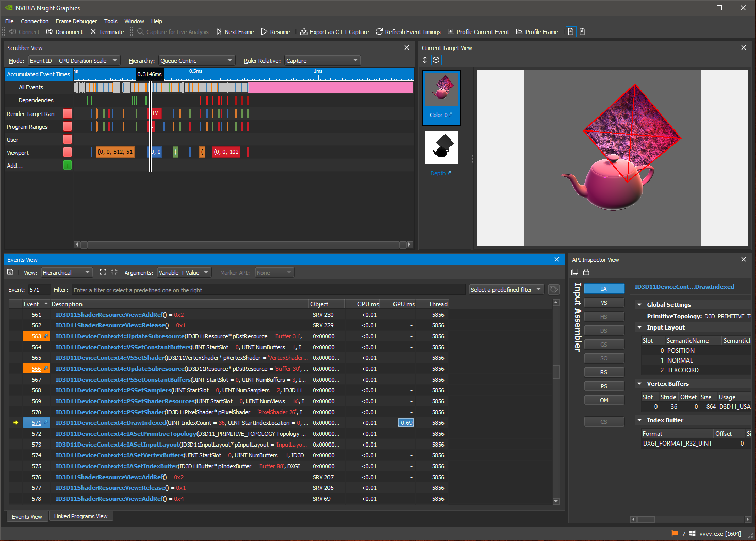The height and width of the screenshot is (541, 756).
Task: Open the File menu
Action: (x=9, y=21)
